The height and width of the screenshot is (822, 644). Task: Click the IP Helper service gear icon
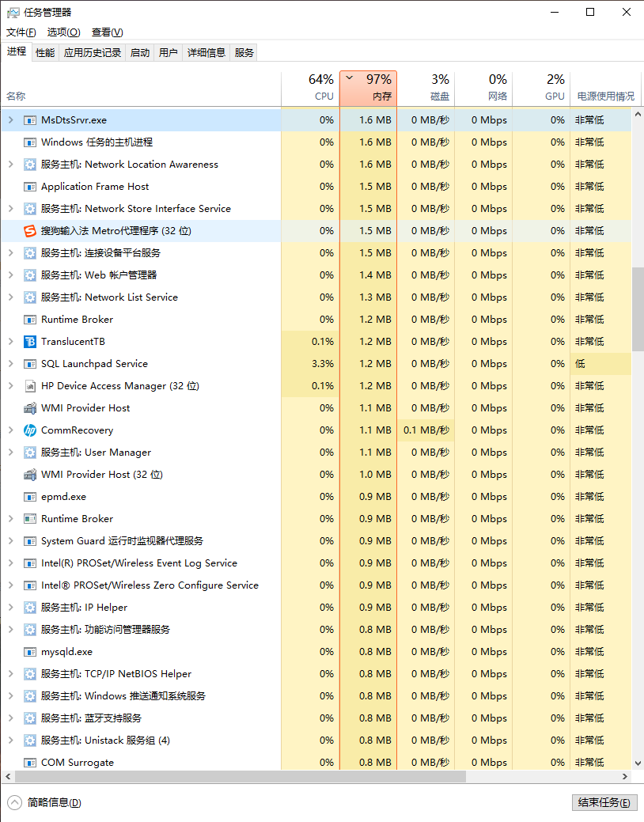pos(30,608)
